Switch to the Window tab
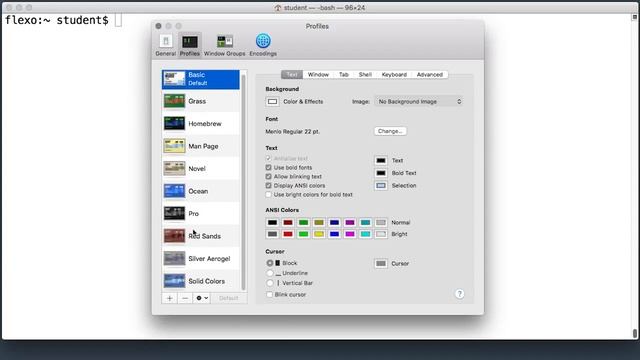Screen dimensions: 640x360 click(318, 75)
